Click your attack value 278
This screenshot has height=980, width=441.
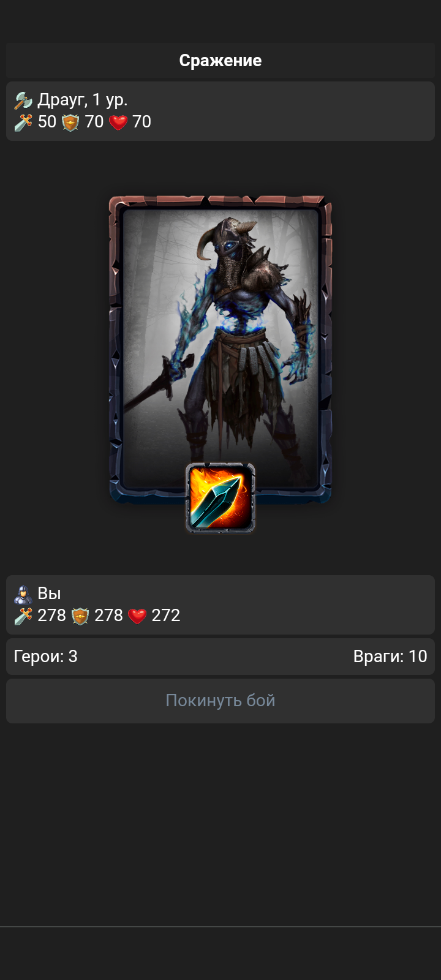(51, 616)
